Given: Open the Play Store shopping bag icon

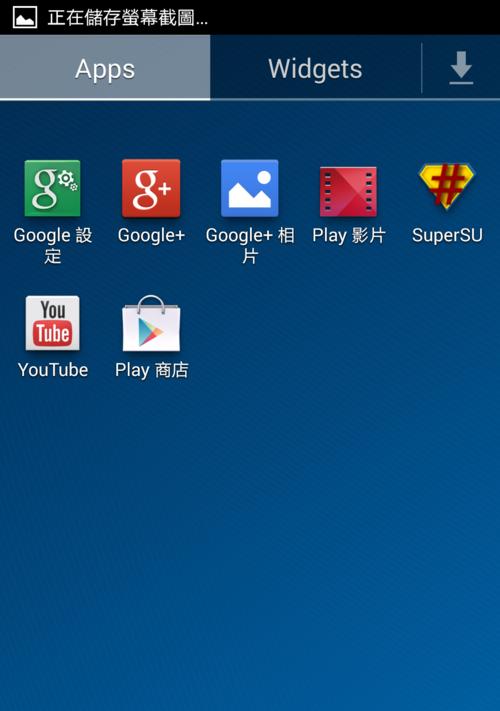Looking at the screenshot, I should click(151, 323).
